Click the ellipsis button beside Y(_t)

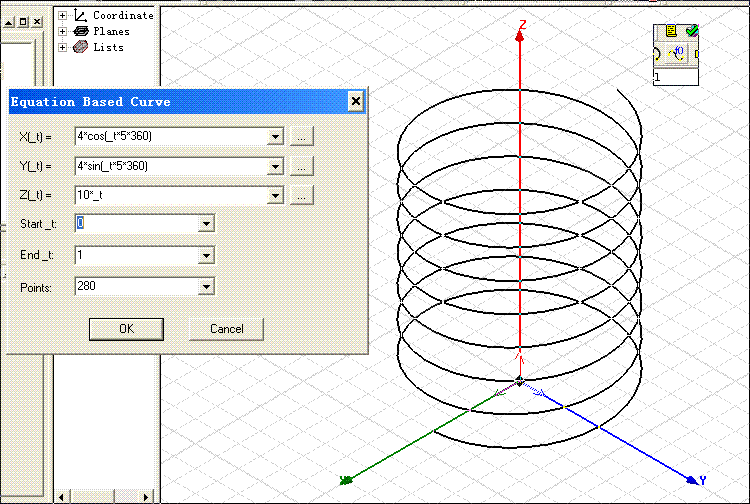point(301,166)
